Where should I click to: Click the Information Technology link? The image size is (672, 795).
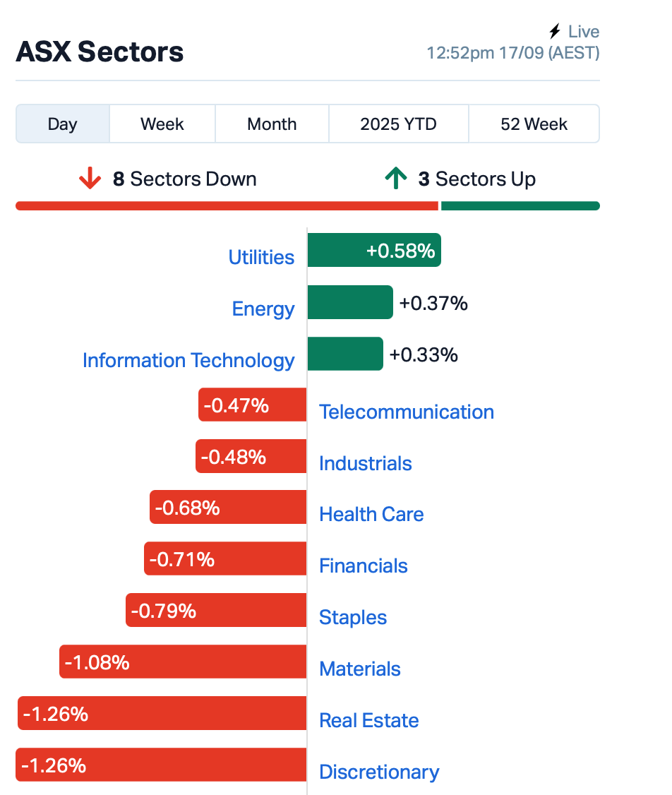[188, 360]
